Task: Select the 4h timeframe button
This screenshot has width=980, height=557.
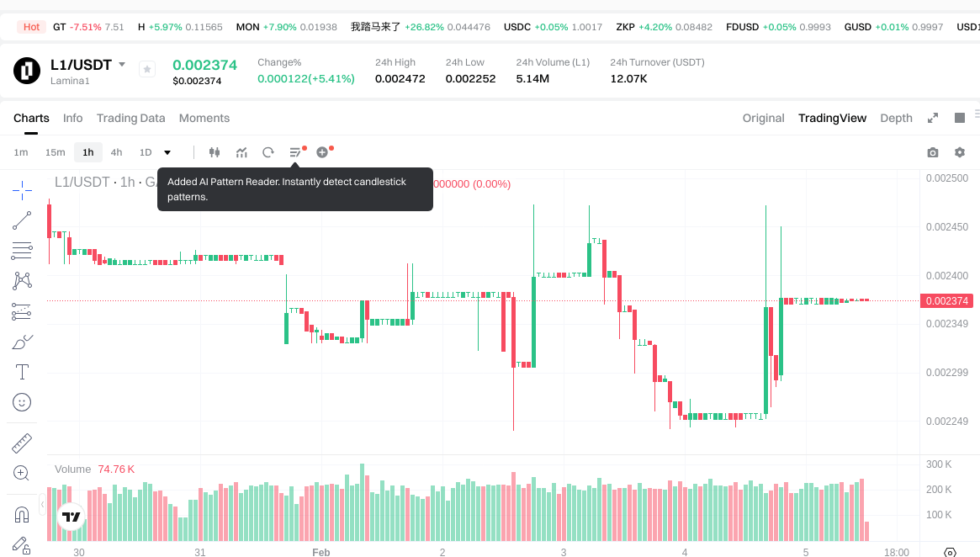Action: (116, 152)
